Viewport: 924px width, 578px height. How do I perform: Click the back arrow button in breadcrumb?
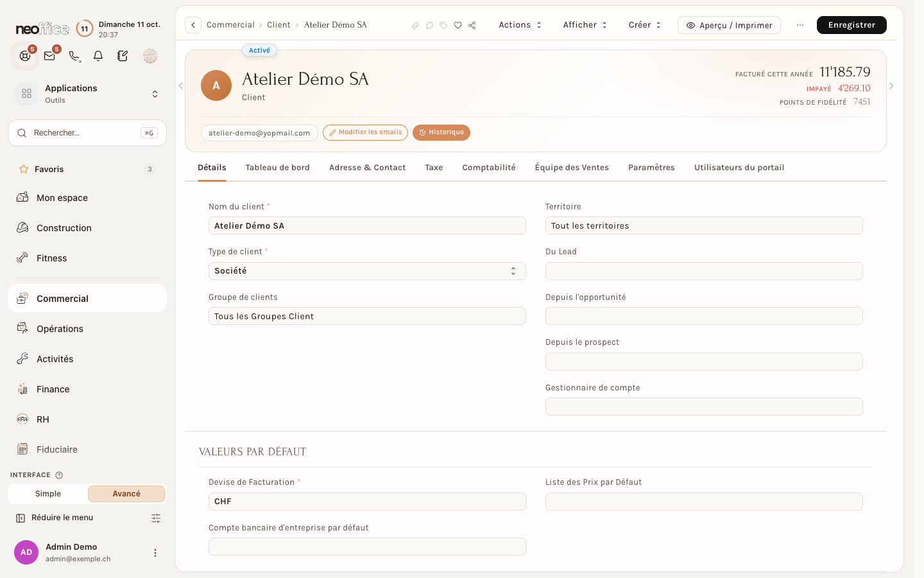click(x=193, y=25)
